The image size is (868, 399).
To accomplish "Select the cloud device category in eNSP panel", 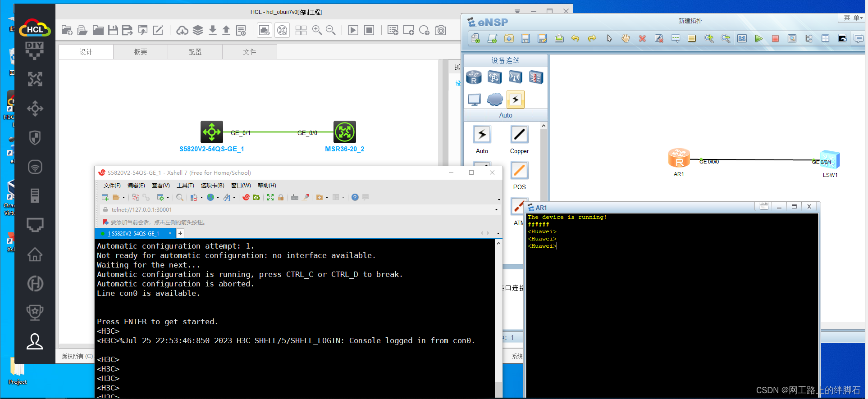I will [494, 100].
